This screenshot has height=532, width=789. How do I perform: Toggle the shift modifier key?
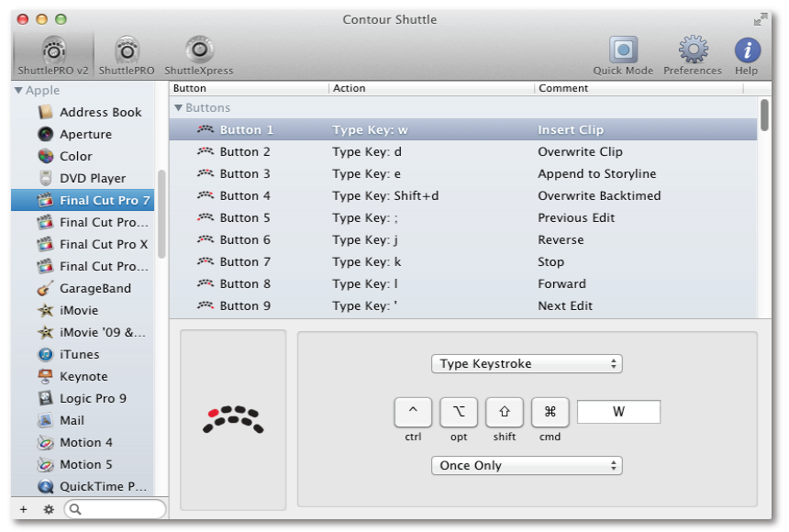[505, 412]
